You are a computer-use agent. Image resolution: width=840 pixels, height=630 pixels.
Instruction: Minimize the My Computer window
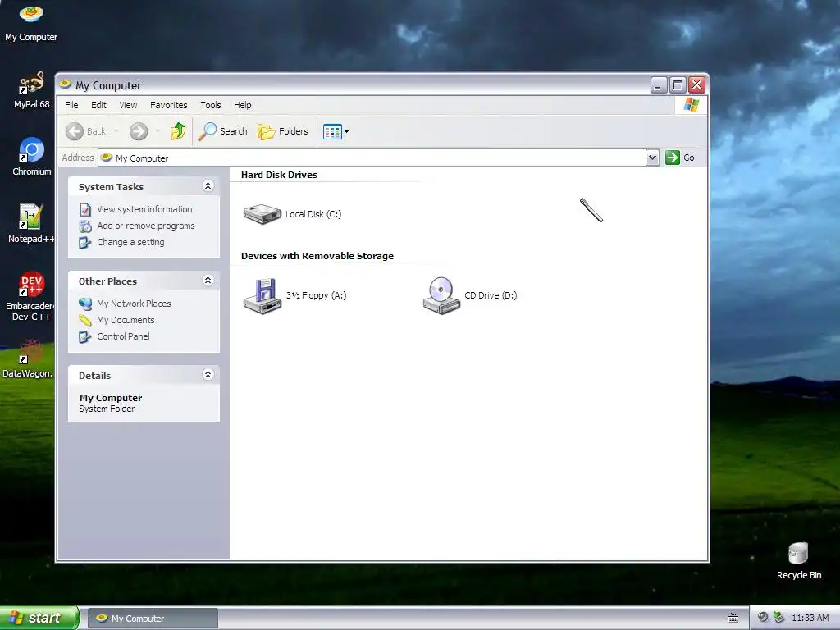click(x=659, y=85)
